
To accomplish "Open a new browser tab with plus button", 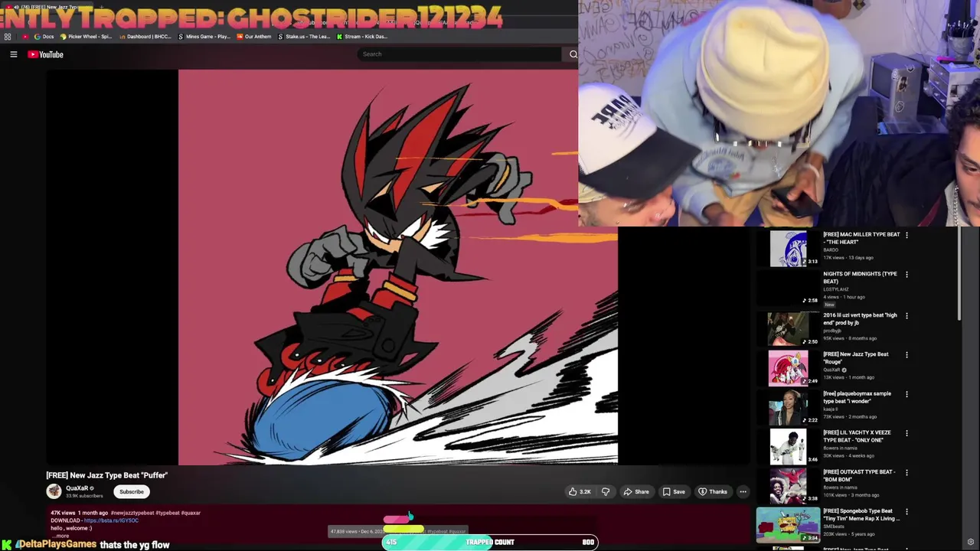I will 102,8.
